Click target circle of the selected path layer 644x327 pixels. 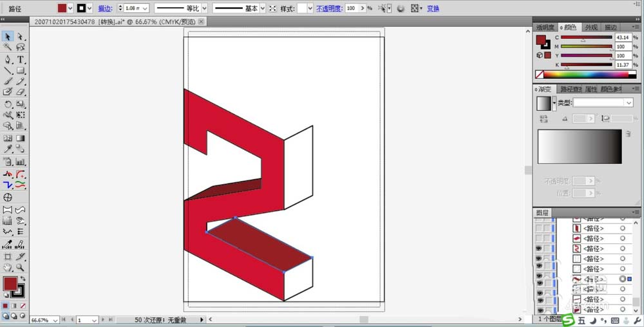(623, 279)
